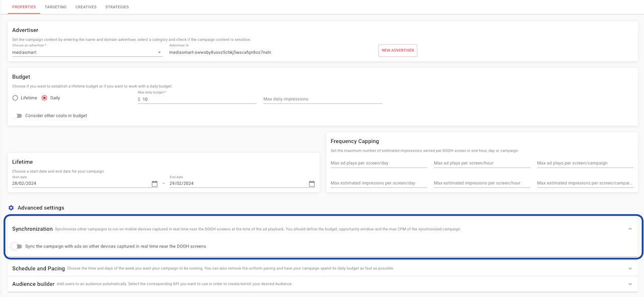The width and height of the screenshot is (644, 297).
Task: Open the start date calendar picker
Action: point(154,184)
